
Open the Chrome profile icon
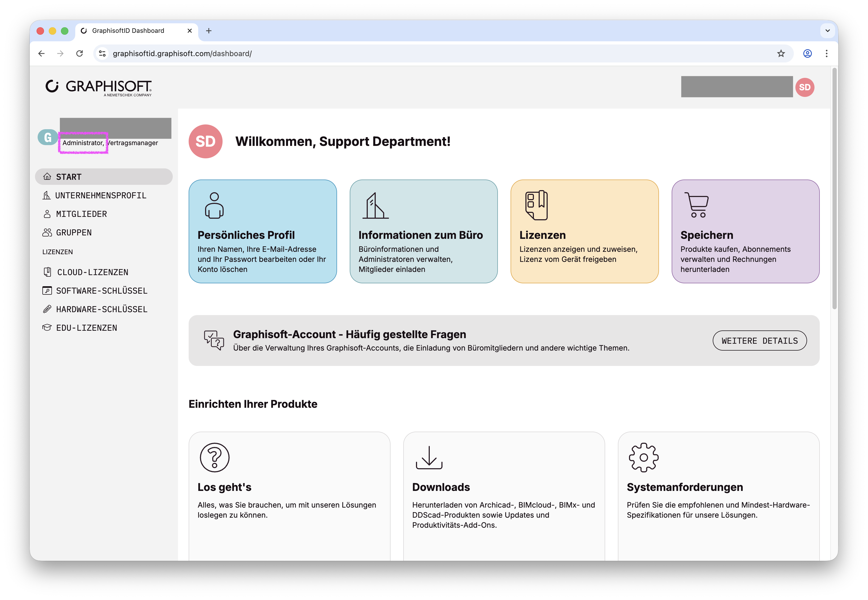tap(807, 53)
